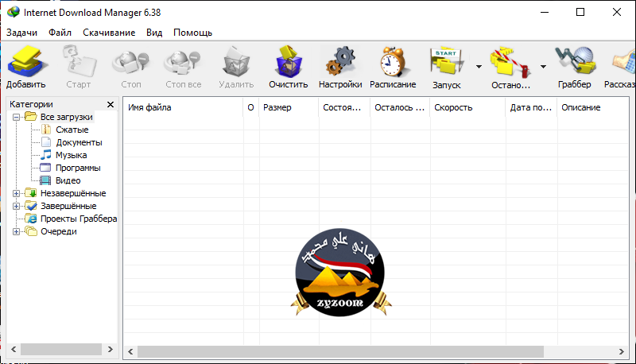Click the Очистить (Clear completed) icon
Screen dimensions: 636x364
pyautogui.click(x=289, y=62)
